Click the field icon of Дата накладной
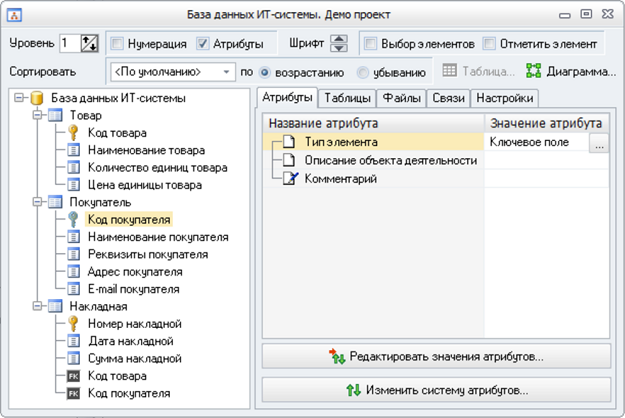The height and width of the screenshot is (418, 625). click(73, 341)
